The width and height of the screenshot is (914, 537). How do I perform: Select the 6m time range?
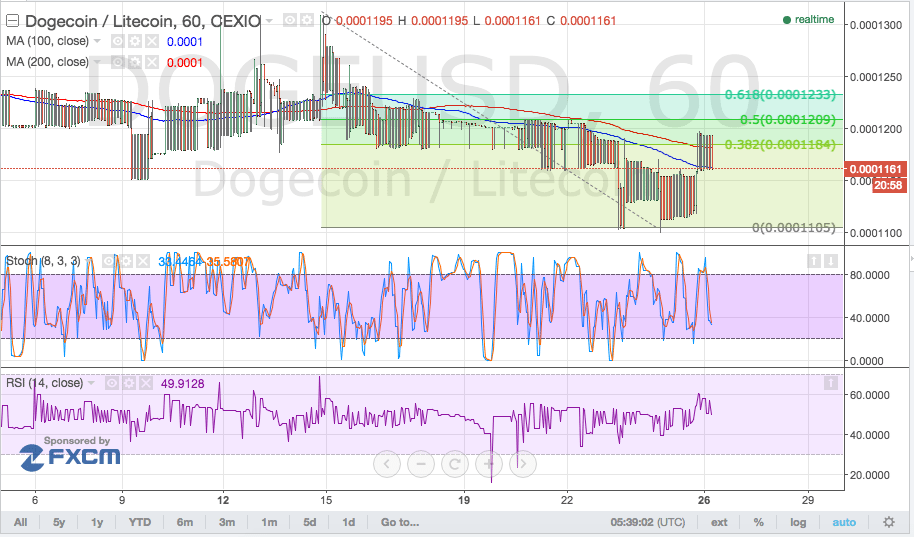click(185, 522)
